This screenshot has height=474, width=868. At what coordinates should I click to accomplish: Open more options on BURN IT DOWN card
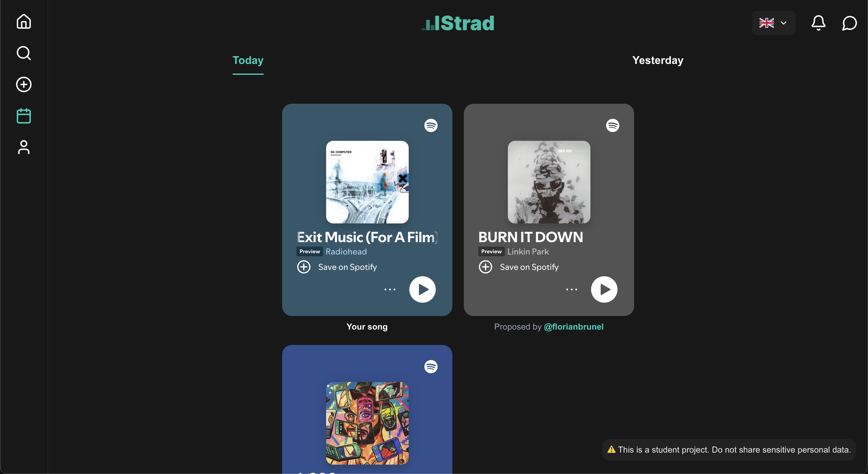[x=571, y=289]
